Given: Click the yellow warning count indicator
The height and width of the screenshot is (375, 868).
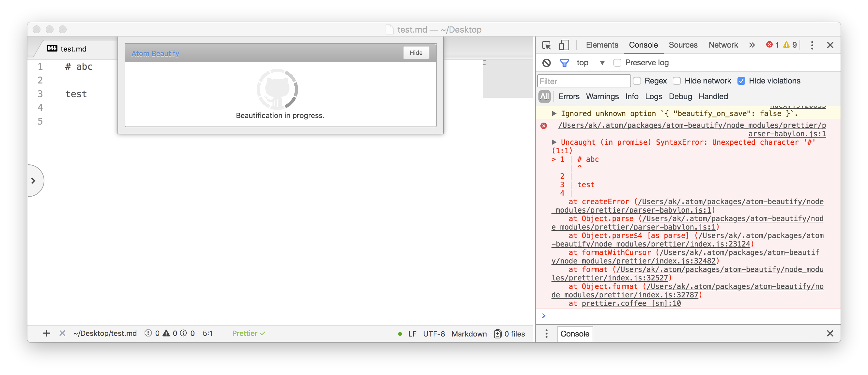Looking at the screenshot, I should 789,45.
